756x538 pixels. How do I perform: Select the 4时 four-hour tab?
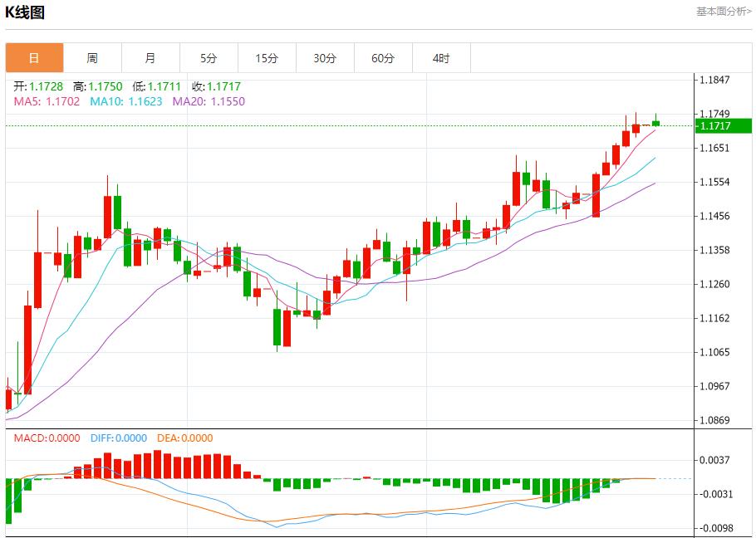(x=441, y=58)
